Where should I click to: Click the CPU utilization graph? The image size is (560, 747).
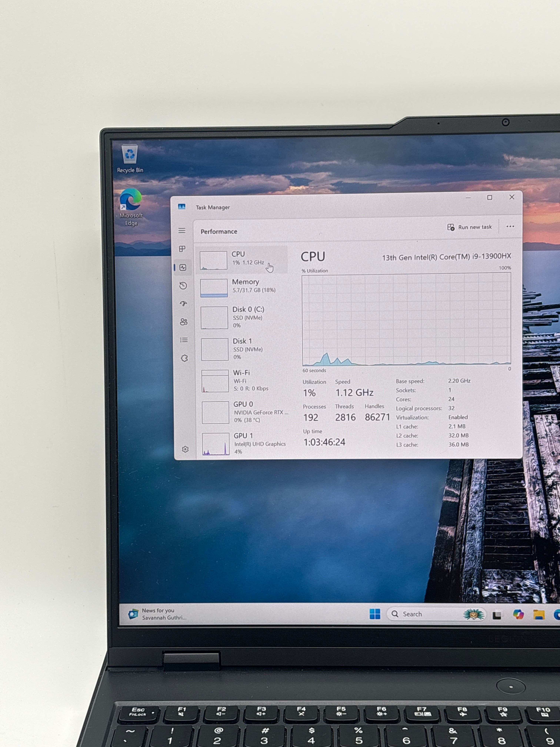pyautogui.click(x=406, y=319)
